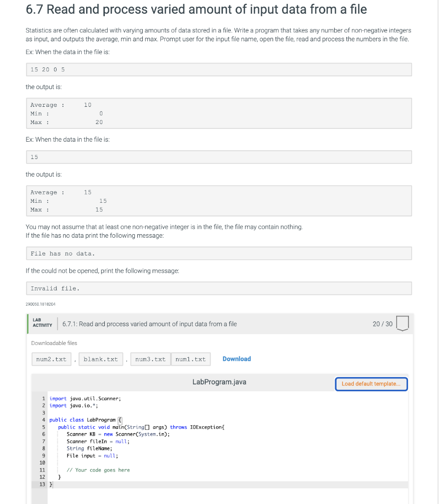Image resolution: width=439 pixels, height=504 pixels.
Task: Select the num1.txt downloadable file
Action: click(191, 359)
